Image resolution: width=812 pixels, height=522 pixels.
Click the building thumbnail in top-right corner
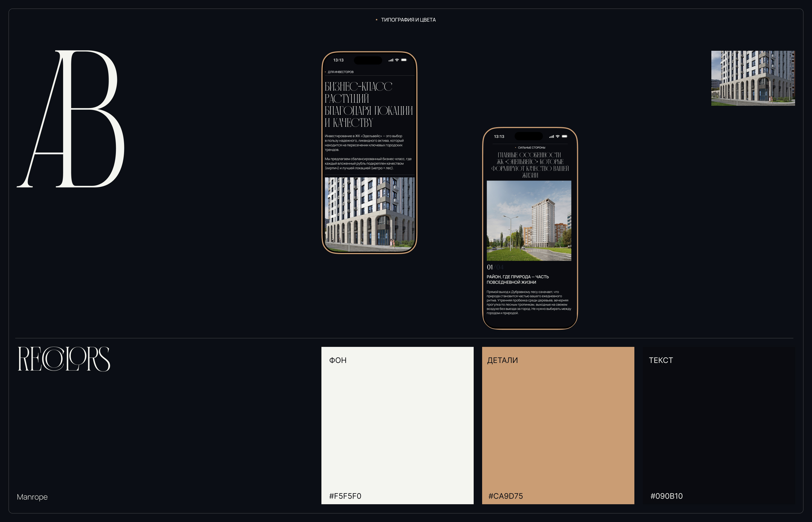pyautogui.click(x=753, y=78)
